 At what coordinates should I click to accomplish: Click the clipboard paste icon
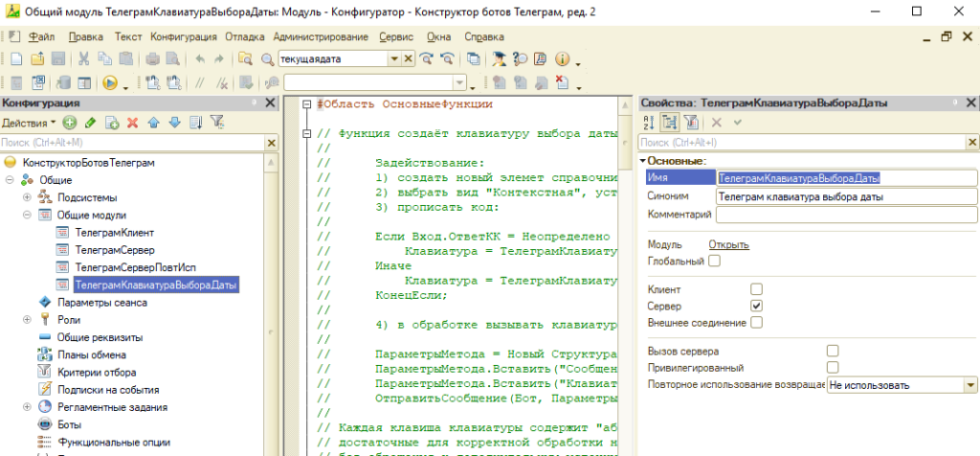[125, 58]
